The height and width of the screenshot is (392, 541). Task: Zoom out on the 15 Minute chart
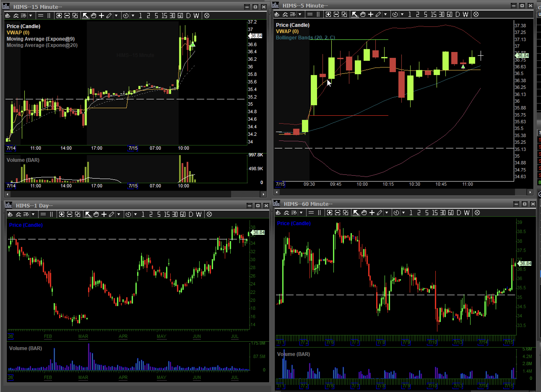[67, 16]
